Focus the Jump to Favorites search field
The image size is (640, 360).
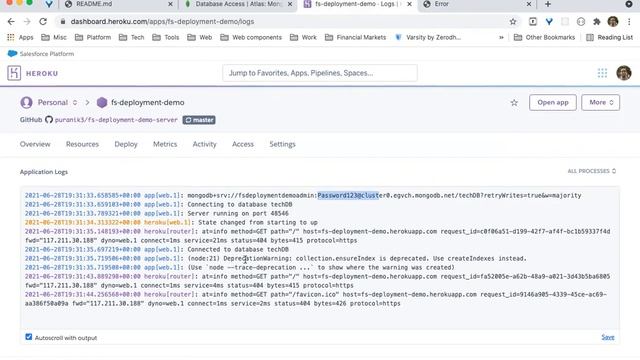point(320,73)
